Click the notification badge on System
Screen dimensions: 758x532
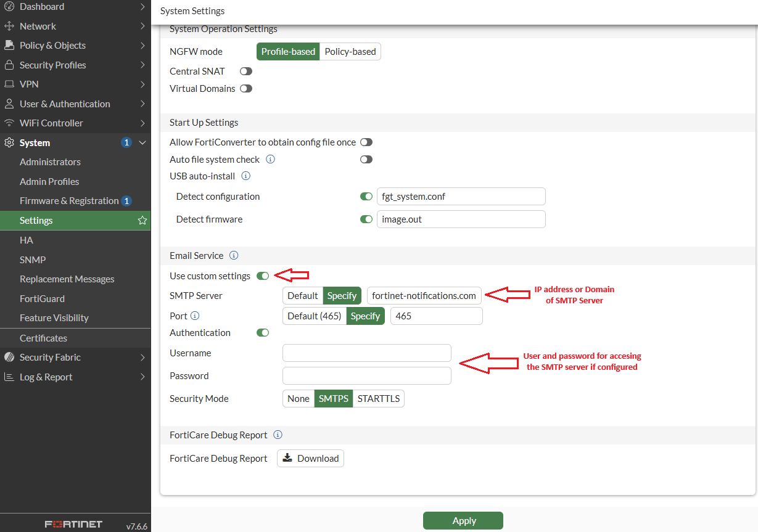[126, 142]
